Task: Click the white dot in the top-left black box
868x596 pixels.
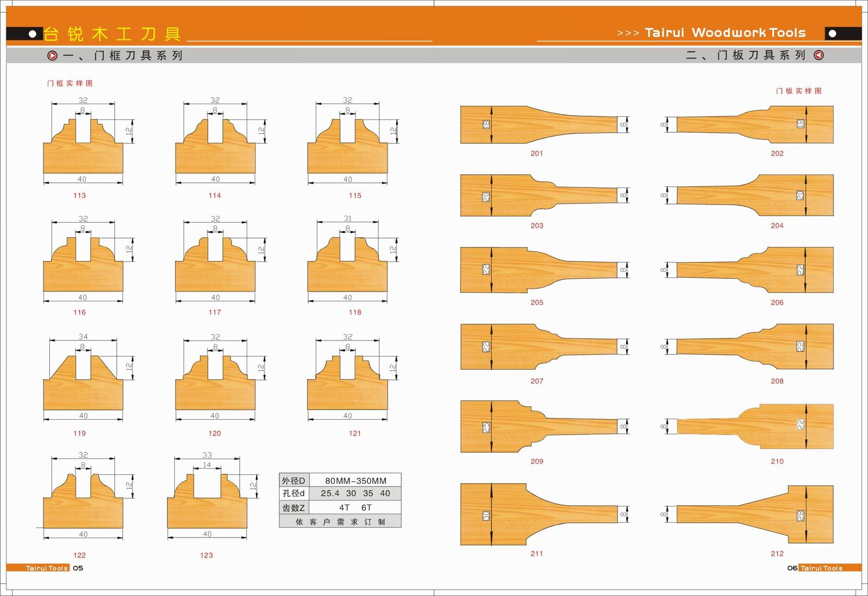Action: [x=32, y=34]
